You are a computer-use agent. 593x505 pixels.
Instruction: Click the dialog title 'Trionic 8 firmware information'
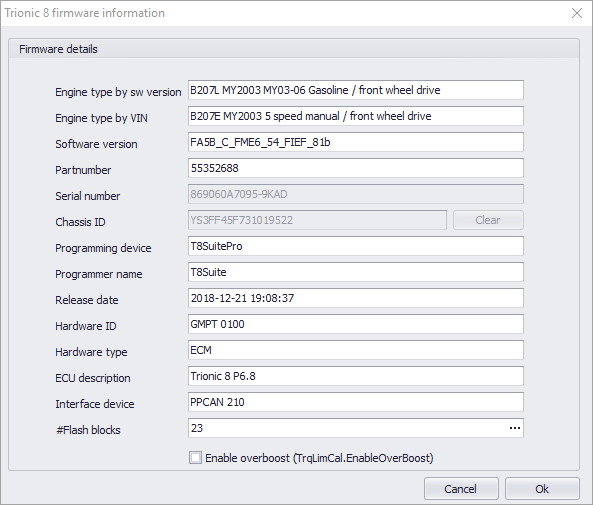coord(85,13)
